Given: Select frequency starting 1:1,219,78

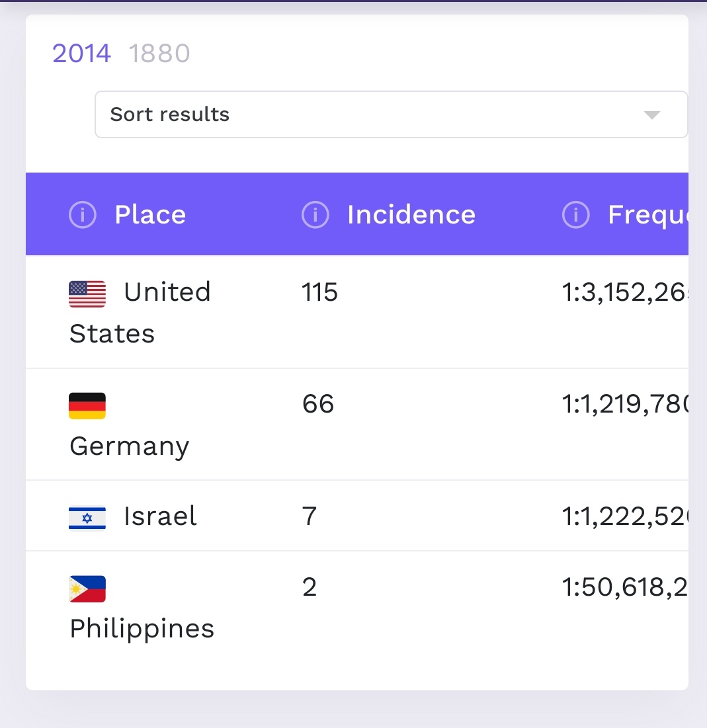Looking at the screenshot, I should 625,405.
